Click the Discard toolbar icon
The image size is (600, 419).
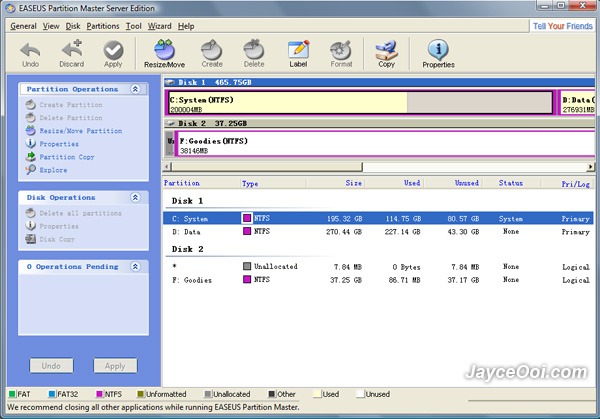pos(72,54)
